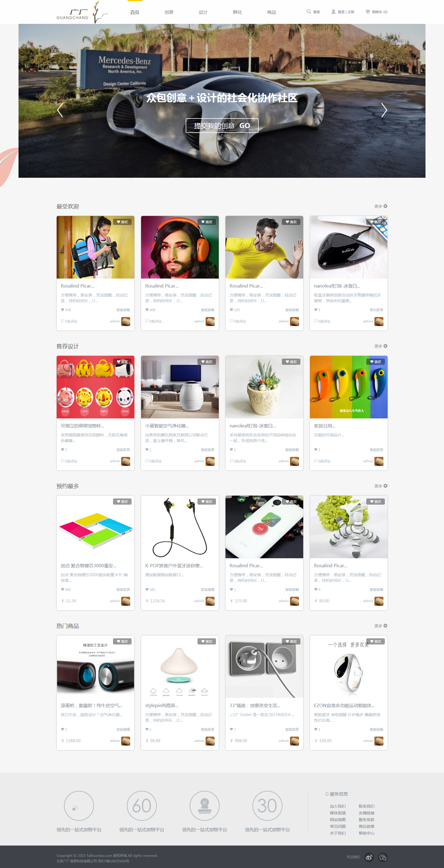Expand 更多 for 热门商品 section
Image resolution: width=444 pixels, height=868 pixels.
381,626
